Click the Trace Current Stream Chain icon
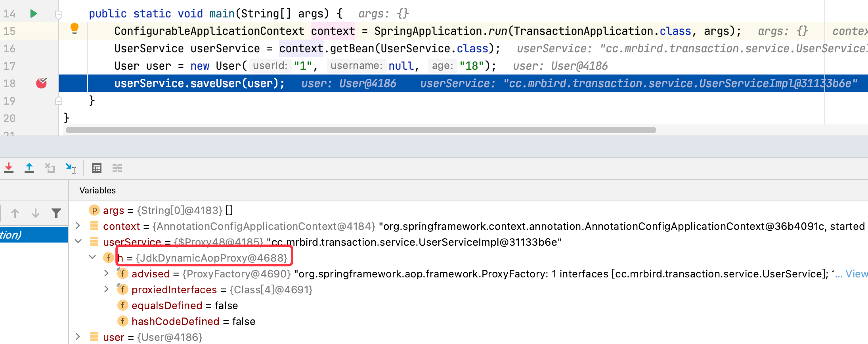This screenshot has width=868, height=344. point(117,168)
